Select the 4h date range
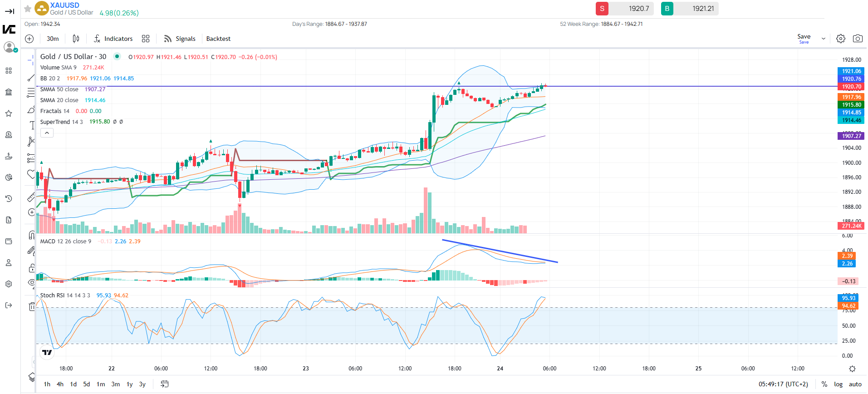 [x=60, y=384]
